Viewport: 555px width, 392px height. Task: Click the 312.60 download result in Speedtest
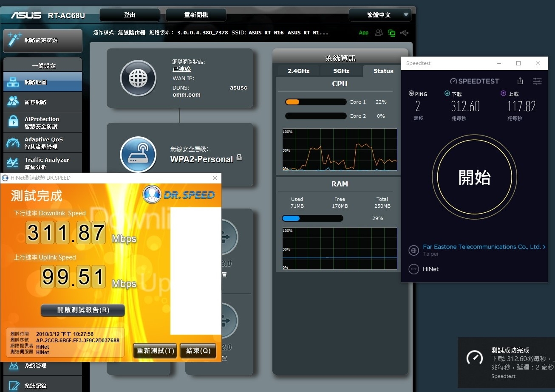click(x=465, y=106)
